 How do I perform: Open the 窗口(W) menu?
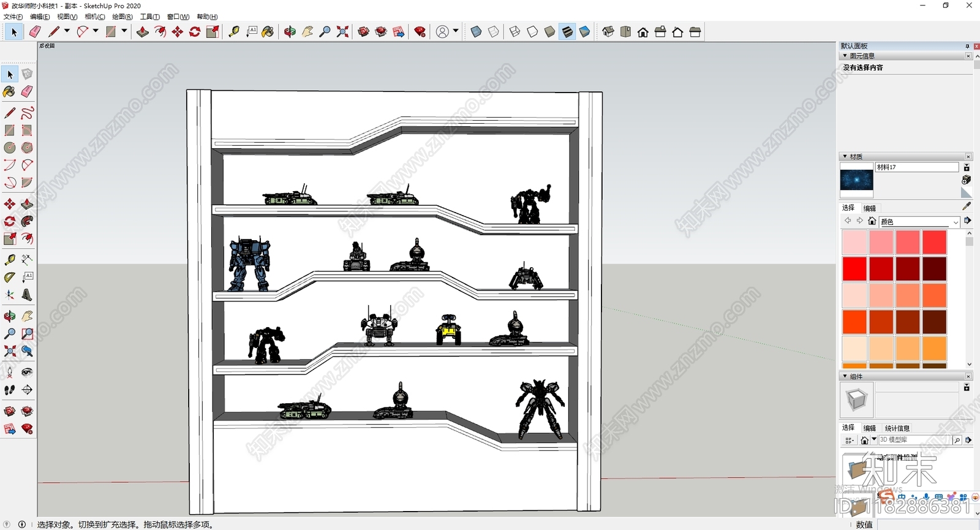point(178,17)
